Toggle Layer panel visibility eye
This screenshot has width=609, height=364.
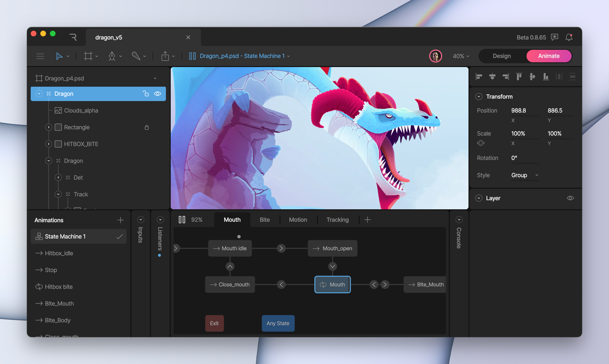[x=570, y=198]
